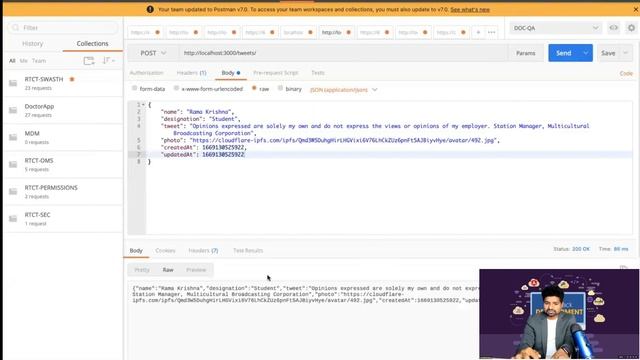Open the RTCT-PERMISSIONS collection

63,191
